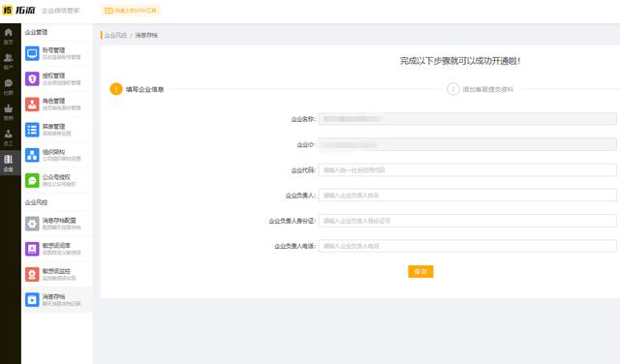This screenshot has height=364, width=620.
Task: Click the red person icon for 角色管理
Action: pos(32,104)
